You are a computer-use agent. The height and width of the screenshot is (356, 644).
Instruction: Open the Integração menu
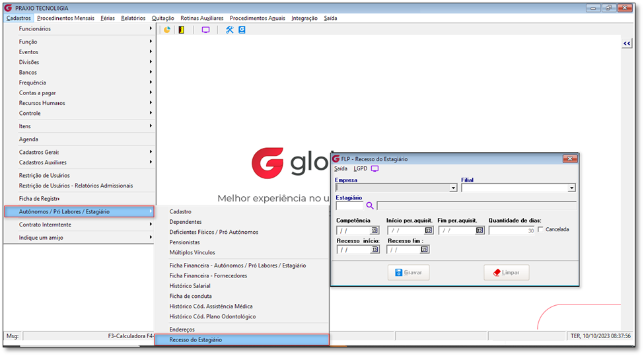click(304, 18)
